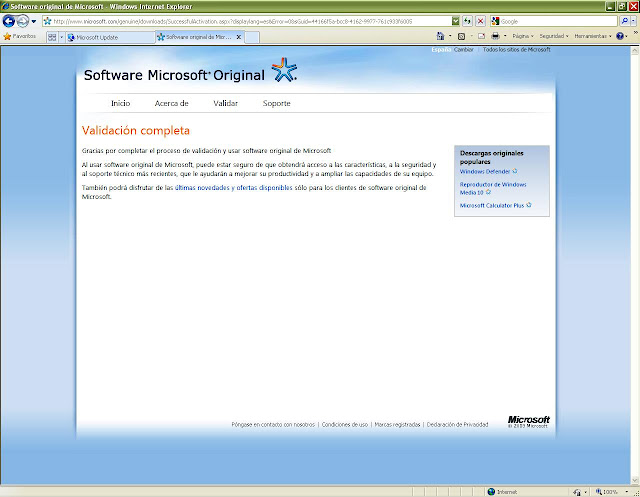Image resolution: width=640 pixels, height=497 pixels.
Task: Open the Condiciones de uso link
Action: coord(344,425)
